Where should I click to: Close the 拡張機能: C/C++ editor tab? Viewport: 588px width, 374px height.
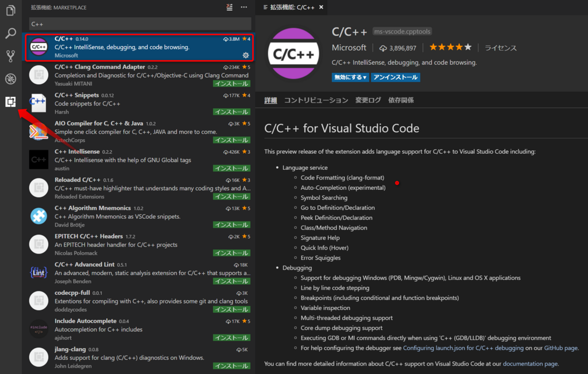(x=321, y=7)
